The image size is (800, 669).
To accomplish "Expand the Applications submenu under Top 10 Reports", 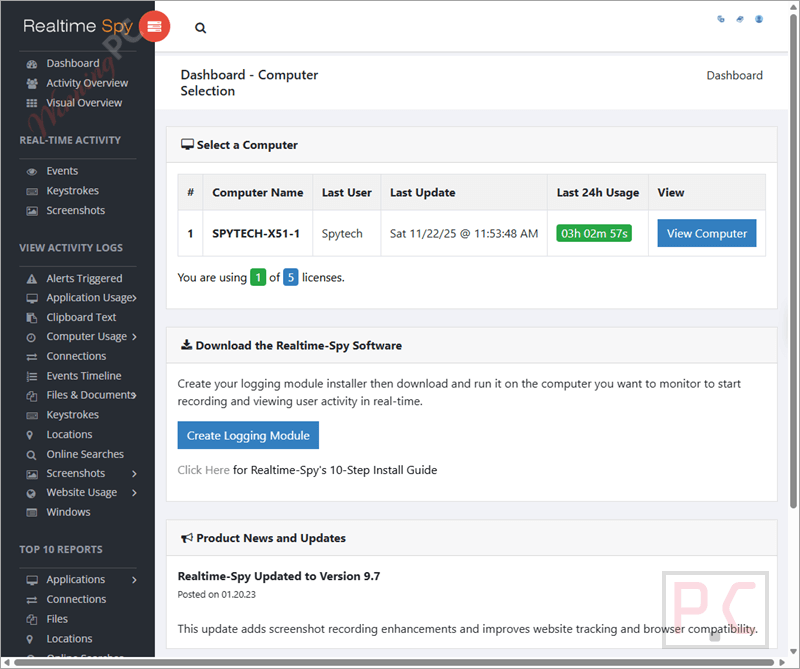I will 134,580.
